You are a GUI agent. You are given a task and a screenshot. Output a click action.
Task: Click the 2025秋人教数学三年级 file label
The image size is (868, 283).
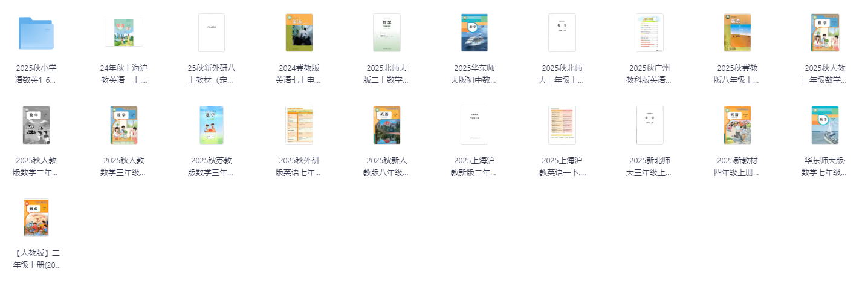124,166
